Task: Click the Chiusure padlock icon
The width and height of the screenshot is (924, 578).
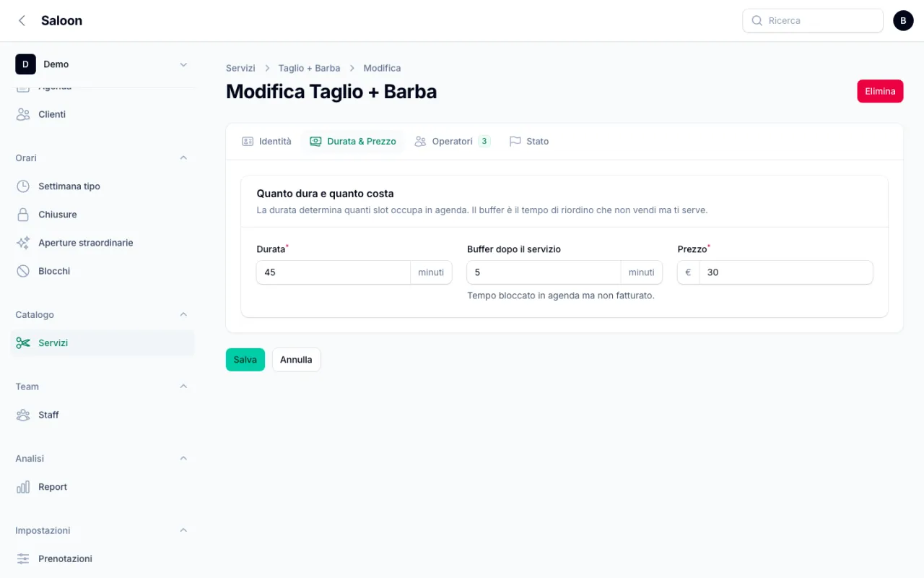Action: tap(23, 215)
